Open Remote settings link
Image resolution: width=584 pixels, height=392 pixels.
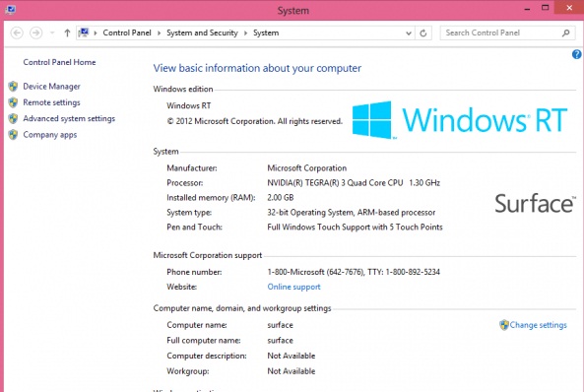pyautogui.click(x=51, y=102)
